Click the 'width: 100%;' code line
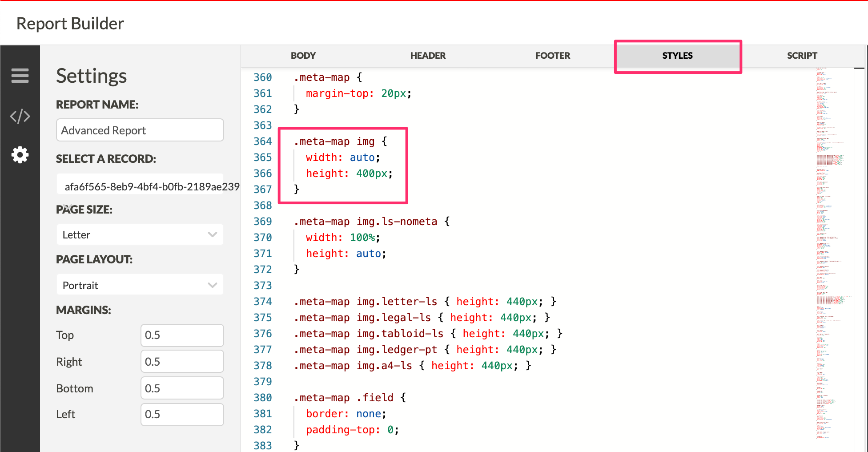This screenshot has height=452, width=868. coord(343,238)
